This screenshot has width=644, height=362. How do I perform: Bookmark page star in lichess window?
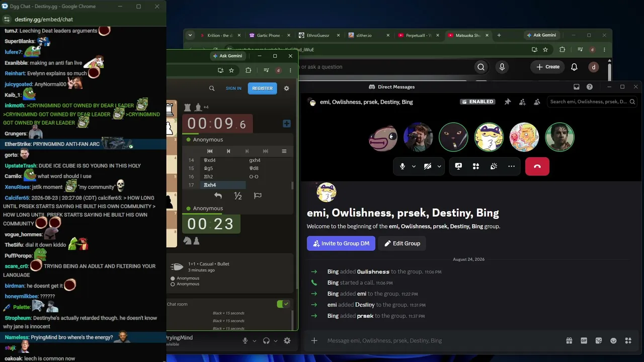(x=231, y=70)
